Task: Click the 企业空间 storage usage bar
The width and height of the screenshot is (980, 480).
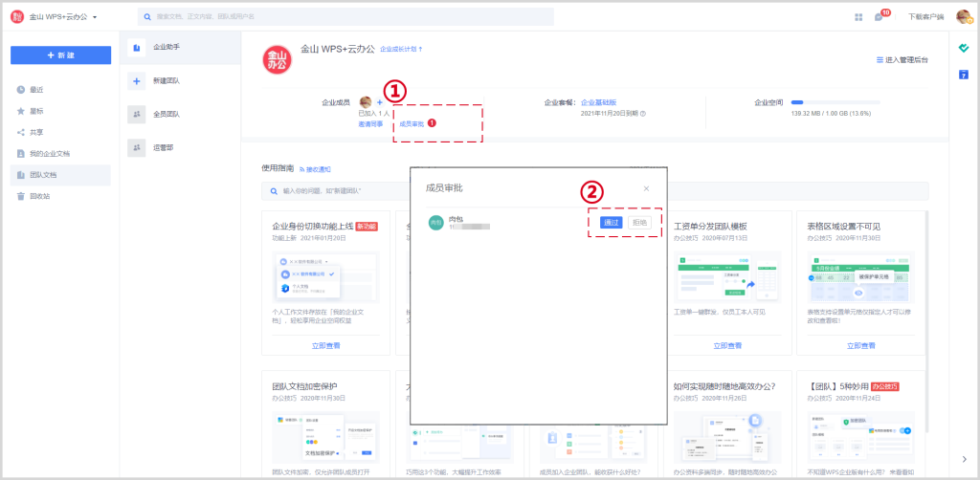Action: pyautogui.click(x=835, y=102)
